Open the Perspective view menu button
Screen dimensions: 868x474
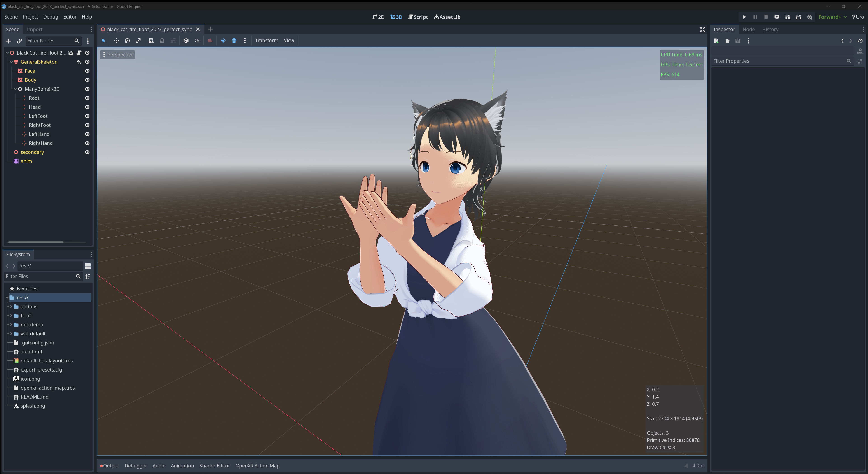pyautogui.click(x=117, y=55)
